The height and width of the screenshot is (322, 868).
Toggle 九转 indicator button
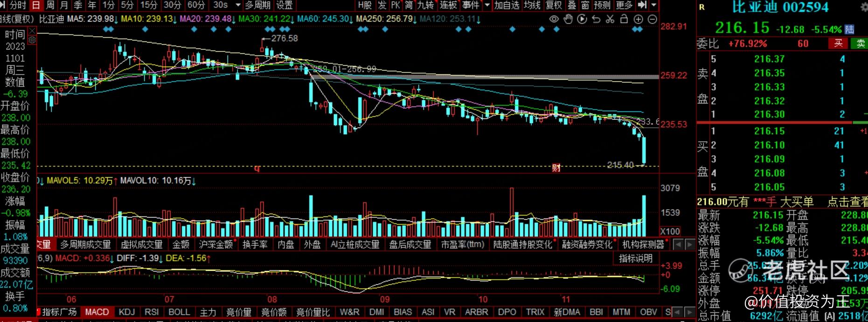coord(426,5)
